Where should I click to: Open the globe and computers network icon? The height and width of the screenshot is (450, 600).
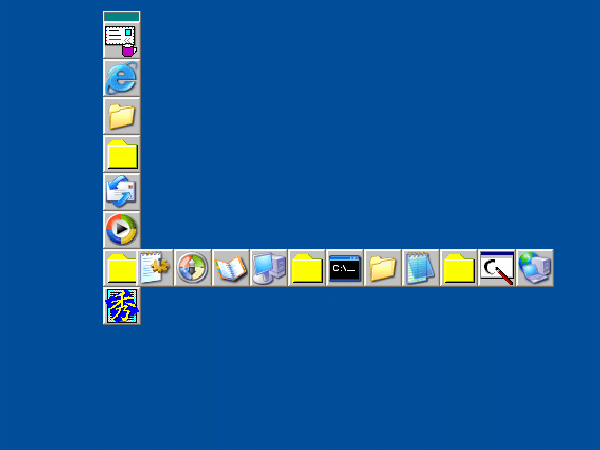point(535,268)
